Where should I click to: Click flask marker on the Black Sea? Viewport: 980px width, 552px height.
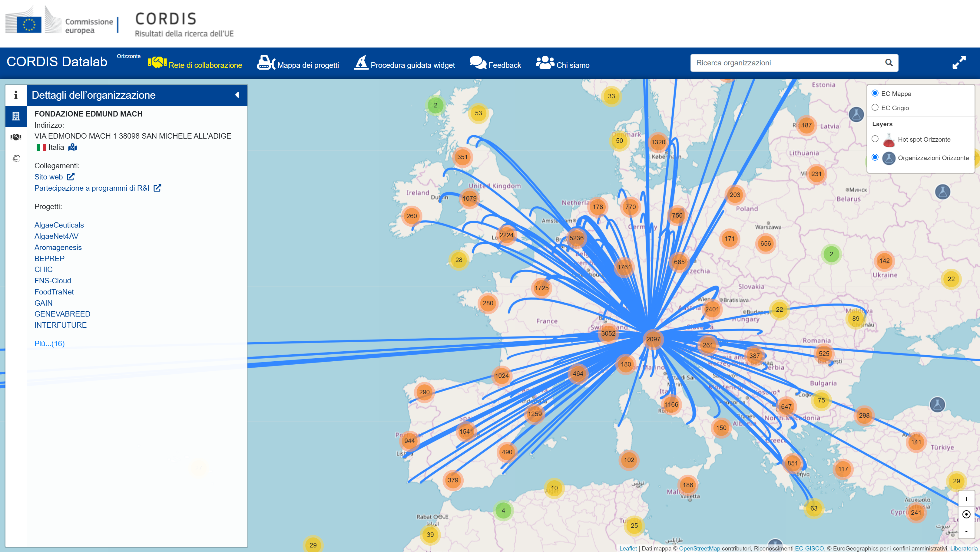tap(937, 405)
